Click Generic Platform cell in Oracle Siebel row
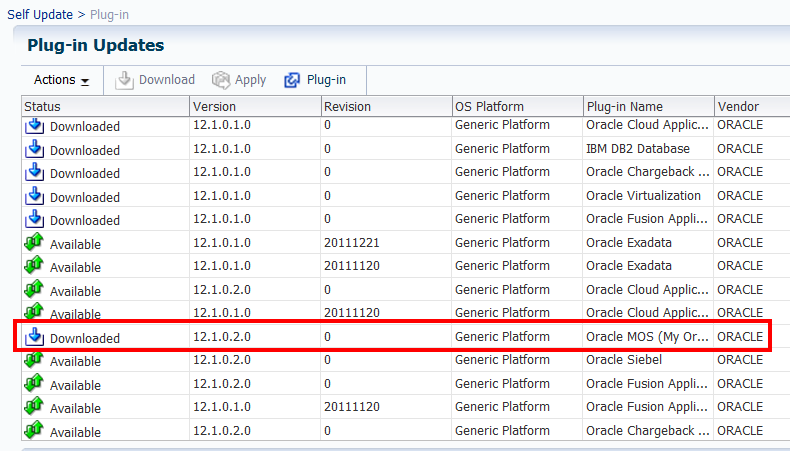 pos(502,360)
